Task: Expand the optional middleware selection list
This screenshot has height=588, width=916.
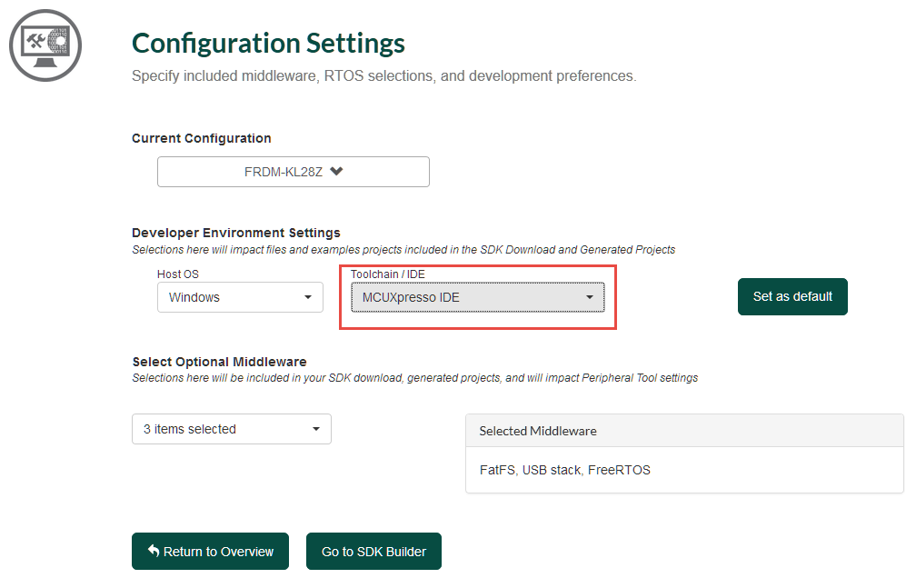Action: point(231,428)
